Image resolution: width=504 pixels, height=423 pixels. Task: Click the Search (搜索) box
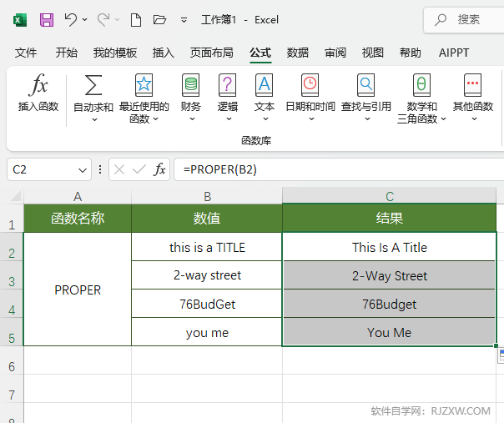coord(469,19)
